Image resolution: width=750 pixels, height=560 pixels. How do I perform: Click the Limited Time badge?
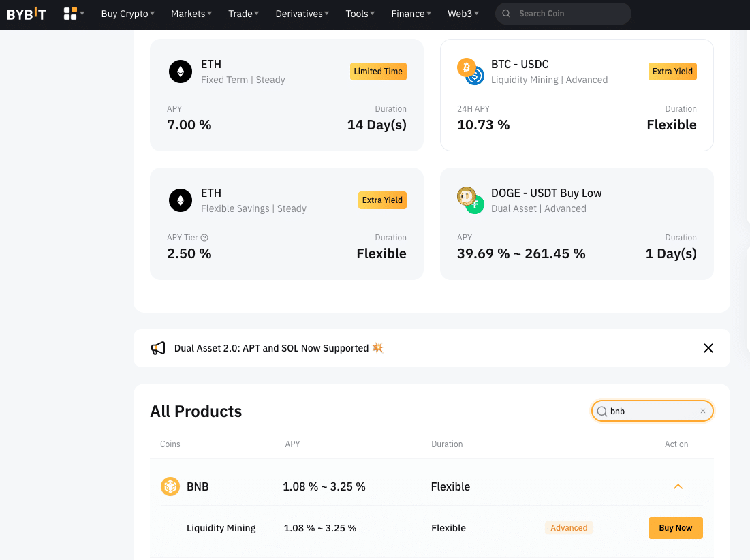pos(378,72)
